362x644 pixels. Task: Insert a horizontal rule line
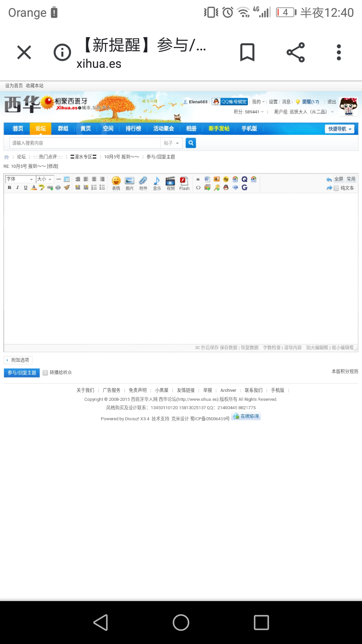point(59,179)
